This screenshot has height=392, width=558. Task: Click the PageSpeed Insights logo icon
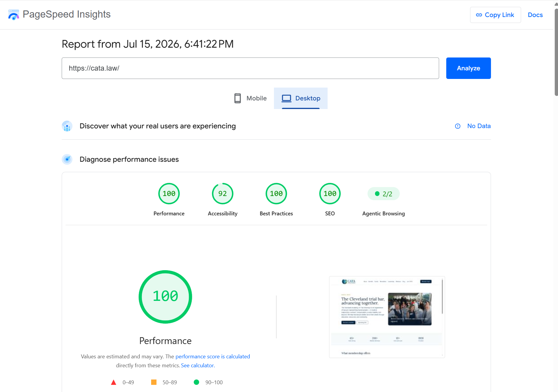click(x=13, y=15)
